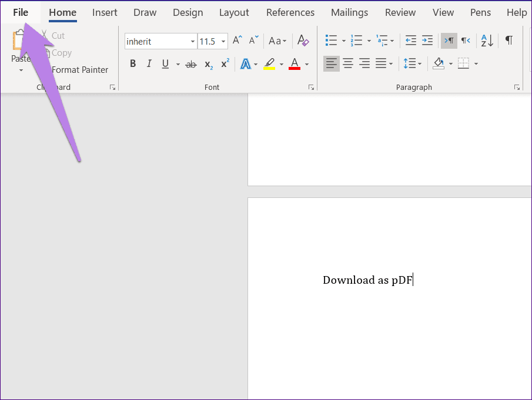Apply multilevel list
Image resolution: width=532 pixels, height=400 pixels.
(x=382, y=41)
